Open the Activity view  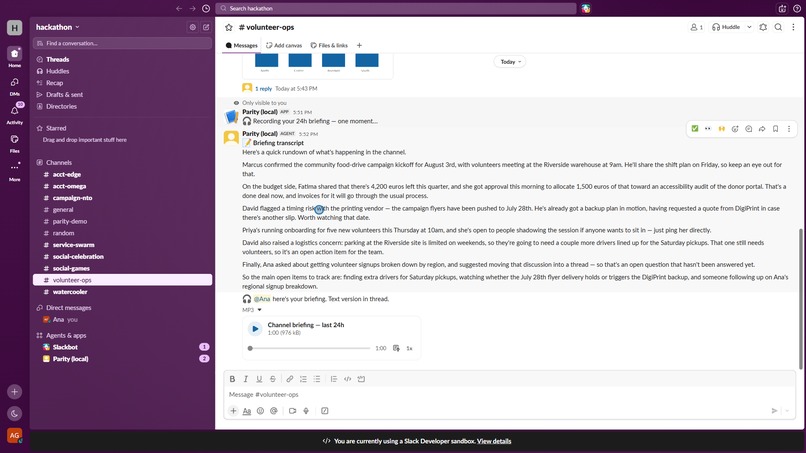click(x=14, y=114)
